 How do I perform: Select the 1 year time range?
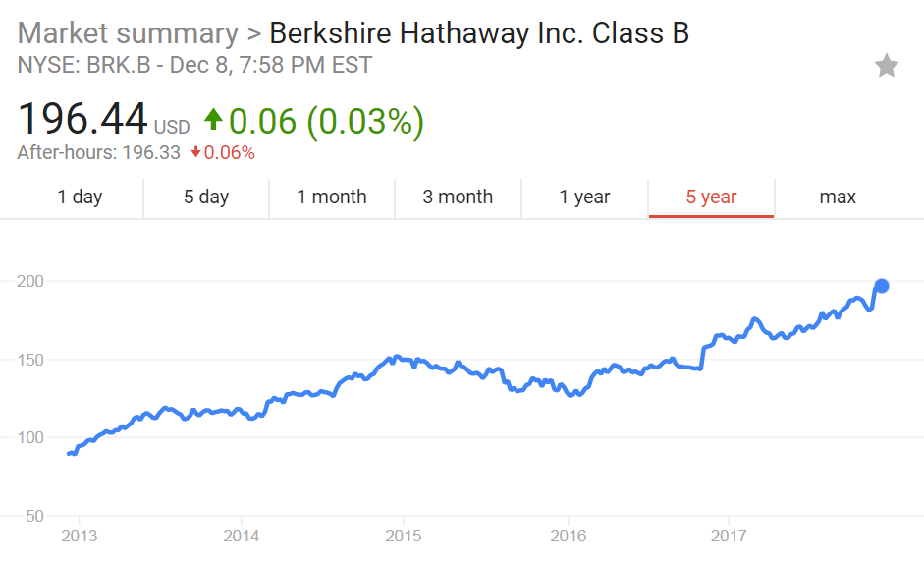pos(584,197)
